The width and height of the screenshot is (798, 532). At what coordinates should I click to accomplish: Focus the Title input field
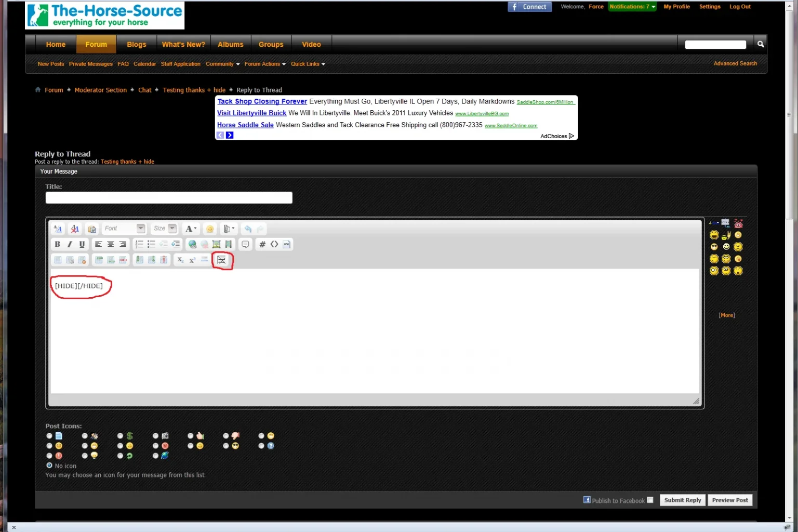169,198
